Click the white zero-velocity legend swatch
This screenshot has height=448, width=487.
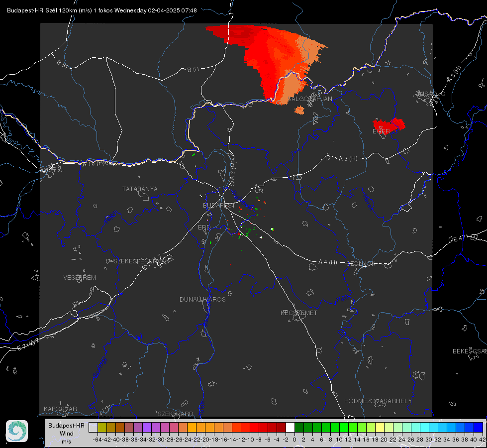[290, 427]
